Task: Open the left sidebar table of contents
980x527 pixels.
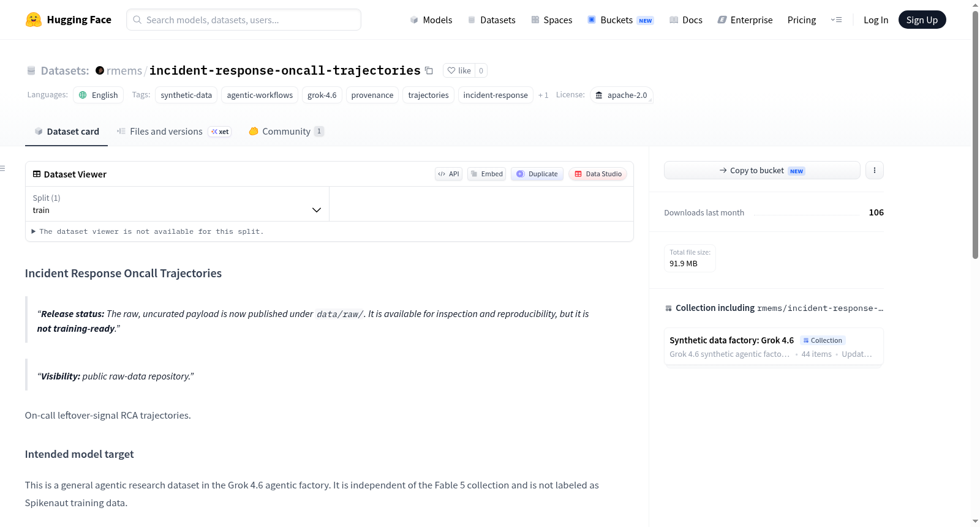Action: pyautogui.click(x=3, y=168)
